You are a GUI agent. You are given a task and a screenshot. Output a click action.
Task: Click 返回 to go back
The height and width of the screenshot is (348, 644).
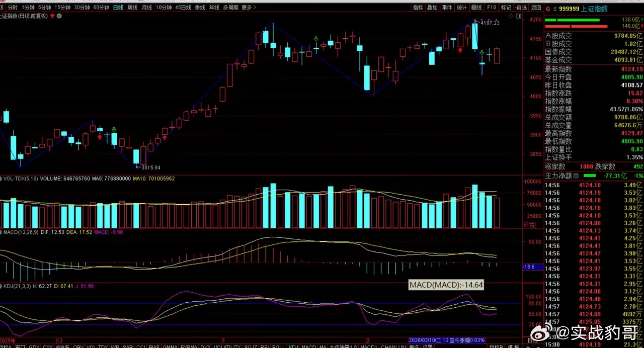(x=536, y=8)
